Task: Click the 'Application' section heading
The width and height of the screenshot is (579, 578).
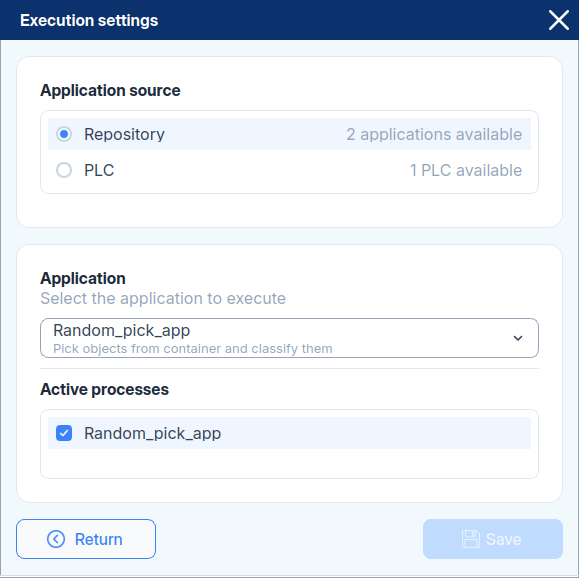Action: [83, 278]
